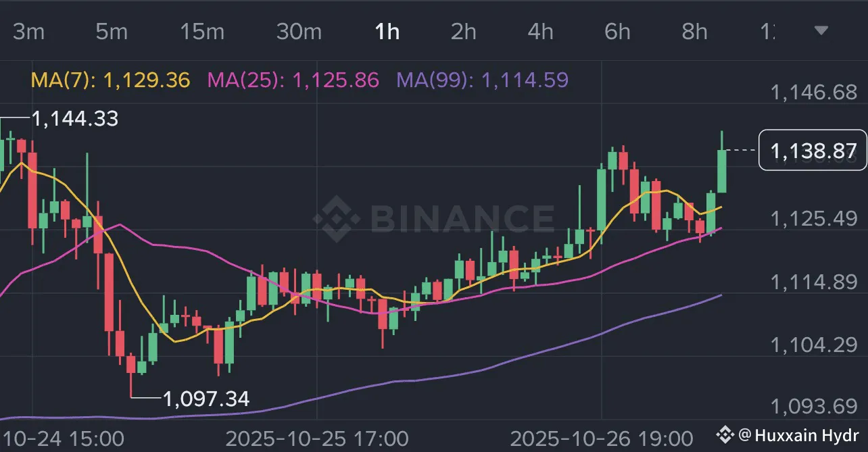The width and height of the screenshot is (868, 452).
Task: Select the 4h timeframe
Action: [540, 31]
